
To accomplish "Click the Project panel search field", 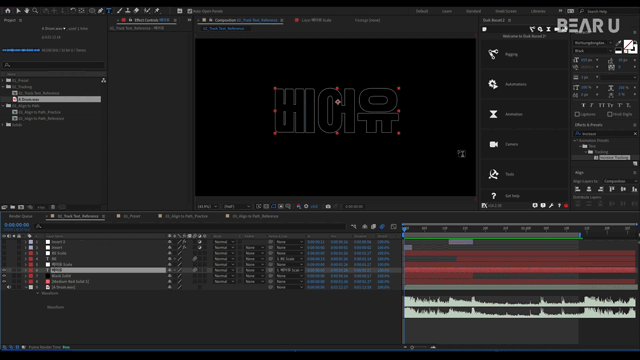I will click(54, 65).
